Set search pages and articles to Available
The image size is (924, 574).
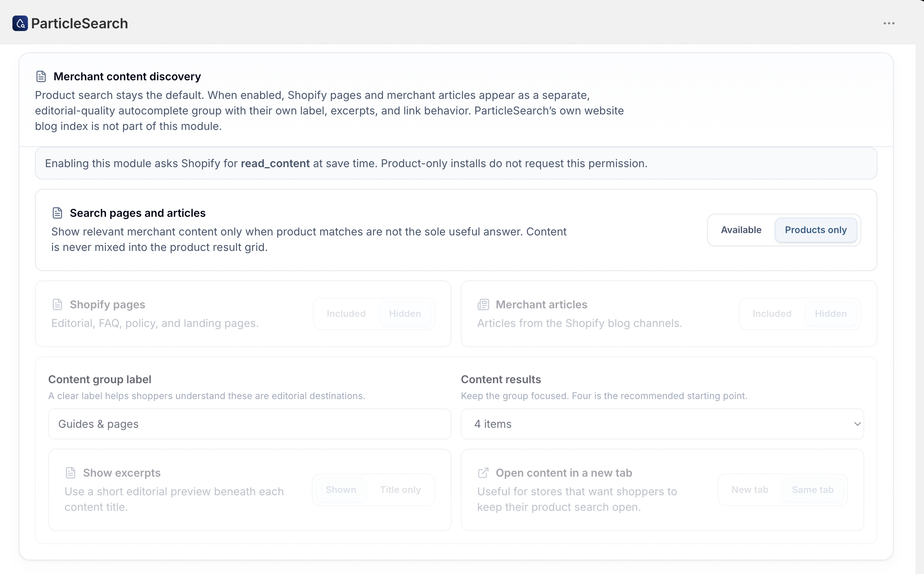click(x=741, y=230)
